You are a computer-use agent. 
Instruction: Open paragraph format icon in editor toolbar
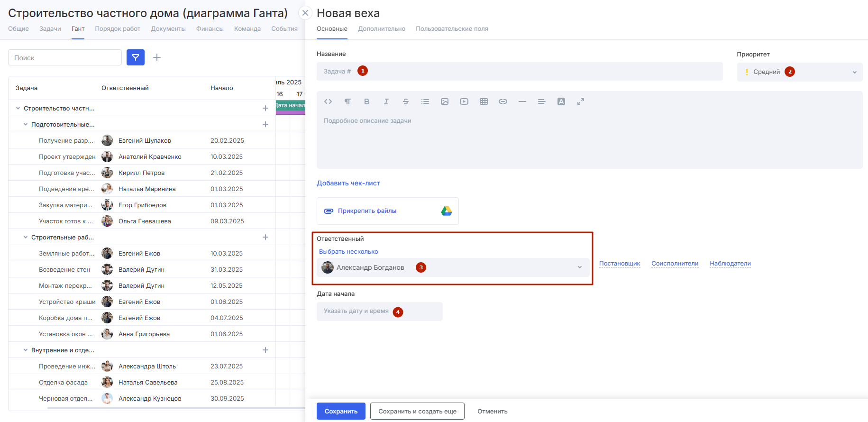pyautogui.click(x=347, y=101)
